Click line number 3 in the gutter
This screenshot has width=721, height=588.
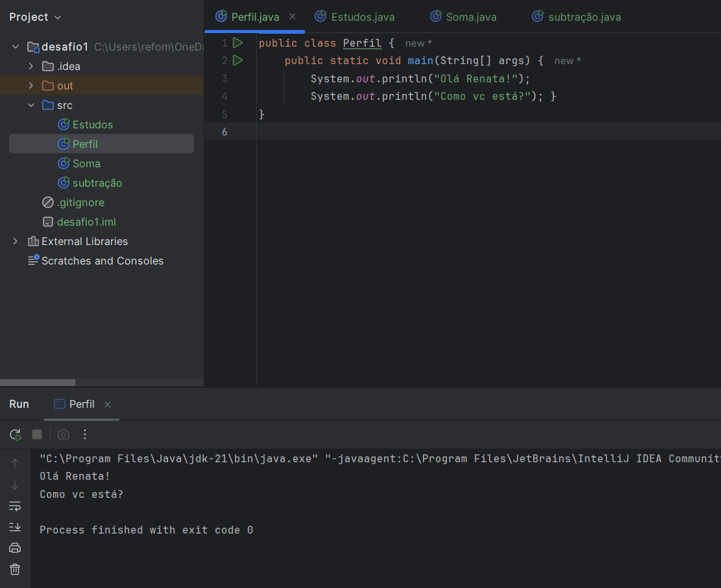224,78
